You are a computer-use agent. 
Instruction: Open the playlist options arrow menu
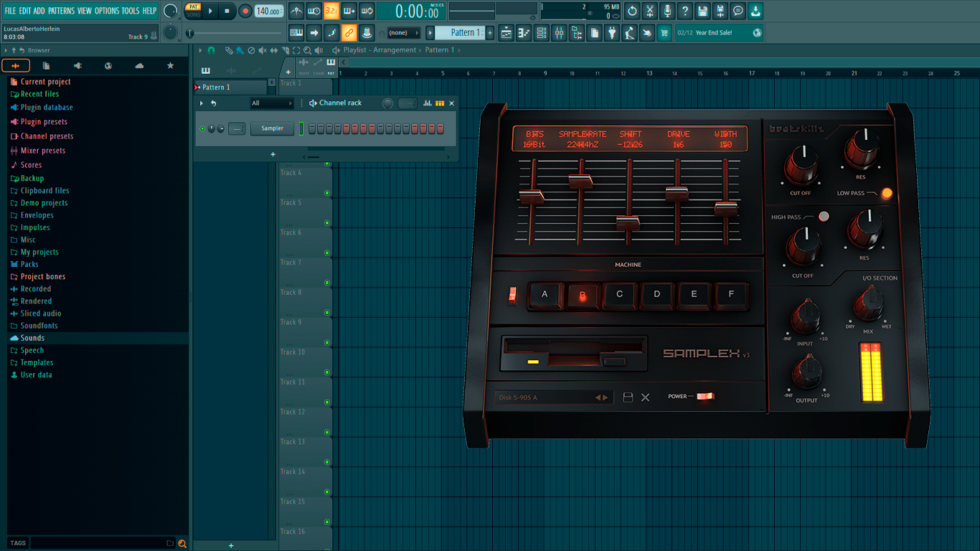[x=201, y=50]
